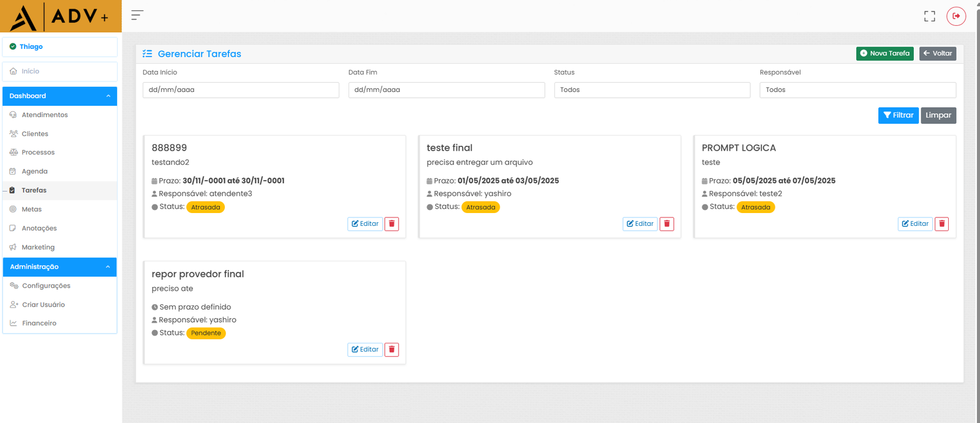Click the Data Início date field
This screenshot has width=980, height=423.
coord(240,90)
